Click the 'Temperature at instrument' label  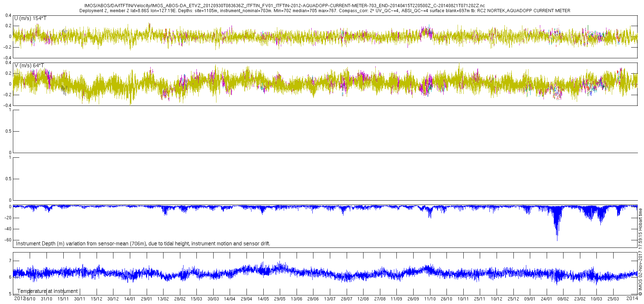pyautogui.click(x=47, y=291)
